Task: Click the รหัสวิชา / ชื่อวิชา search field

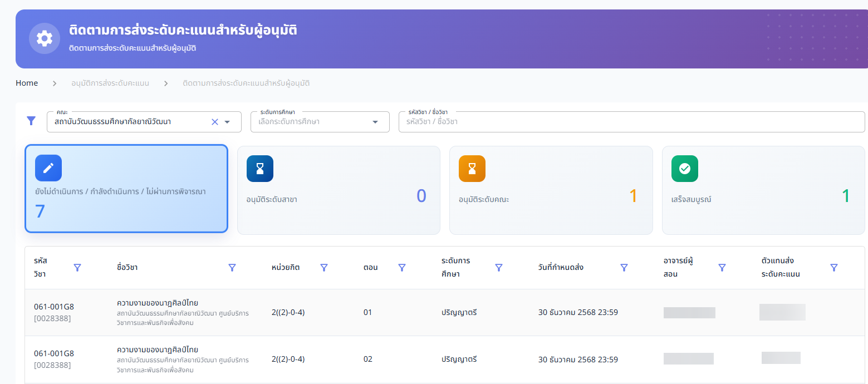Action: pyautogui.click(x=631, y=122)
